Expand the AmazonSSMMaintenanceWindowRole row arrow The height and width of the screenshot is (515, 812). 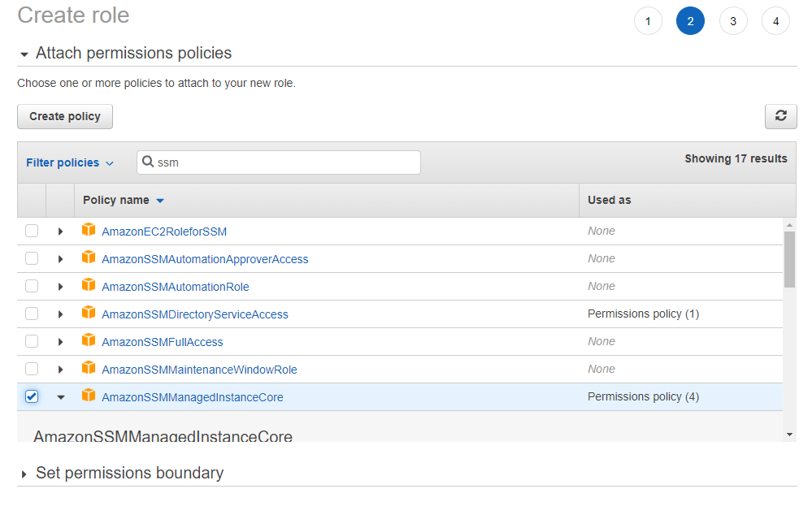61,370
